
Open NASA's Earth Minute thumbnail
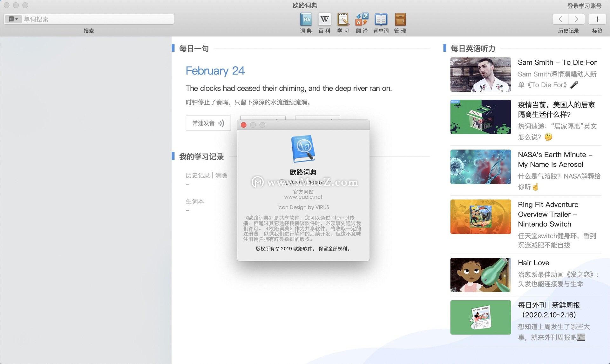480,167
